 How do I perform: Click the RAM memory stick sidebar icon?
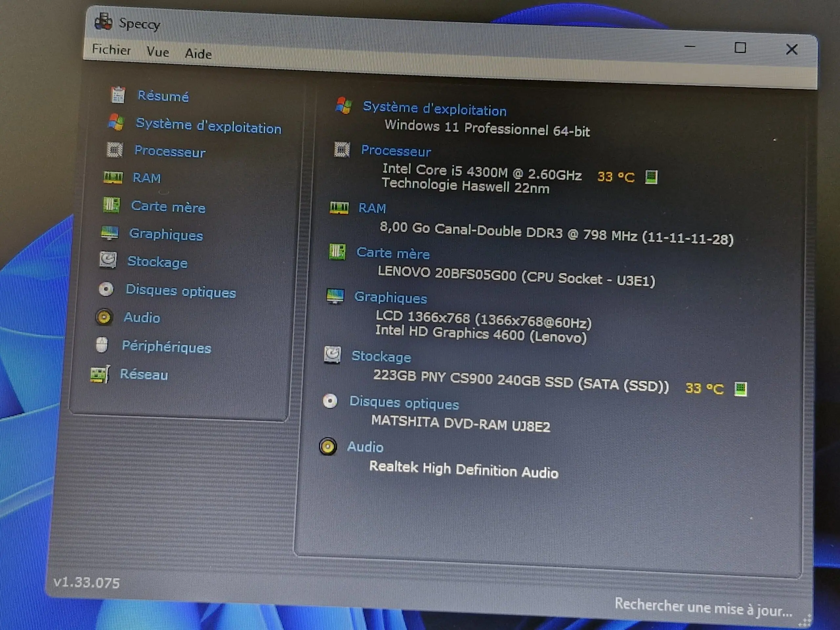pos(113,177)
